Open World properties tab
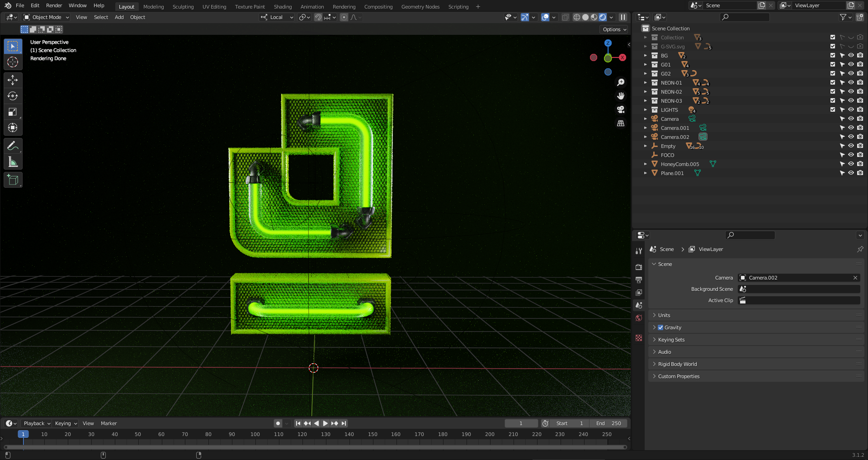 tap(639, 318)
